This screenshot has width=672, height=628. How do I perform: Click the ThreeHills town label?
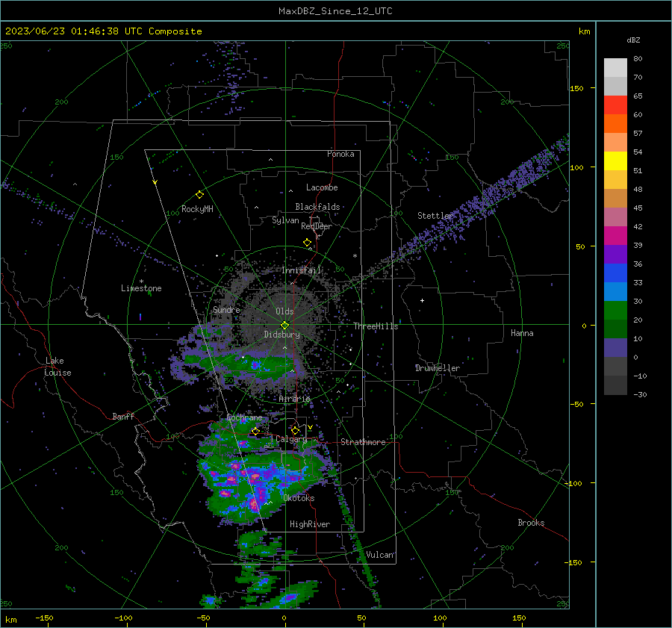tap(376, 326)
